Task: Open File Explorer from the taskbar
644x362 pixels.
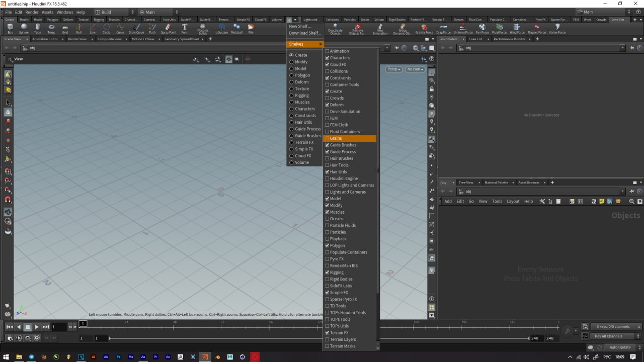Action: point(19,356)
